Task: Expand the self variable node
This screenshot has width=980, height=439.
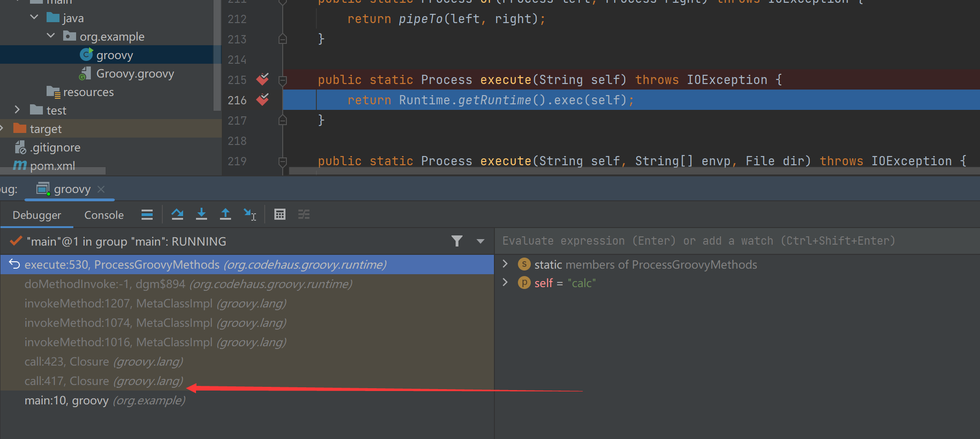Action: coord(505,283)
